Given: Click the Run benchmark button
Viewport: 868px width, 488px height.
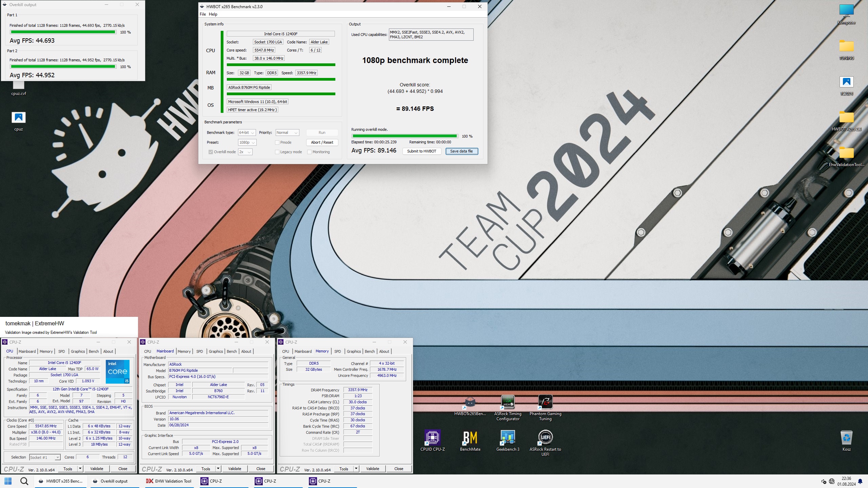Looking at the screenshot, I should [x=322, y=133].
